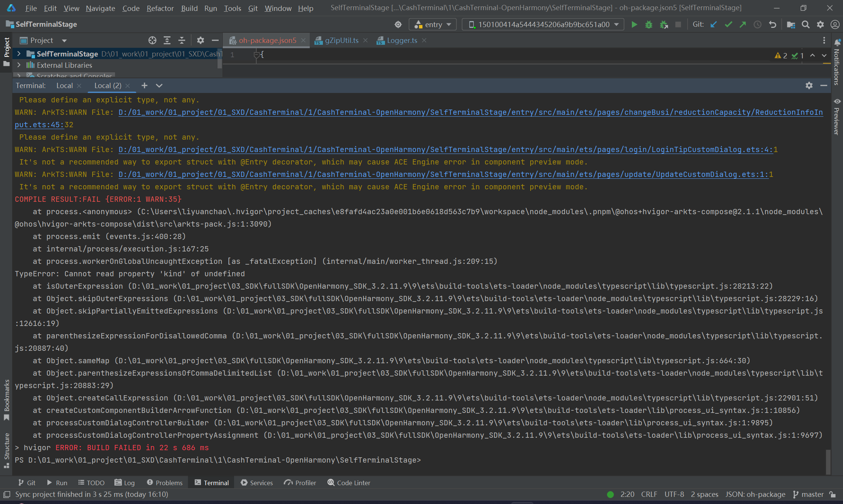843x504 pixels.
Task: Open terminal settings gear icon
Action: (809, 85)
